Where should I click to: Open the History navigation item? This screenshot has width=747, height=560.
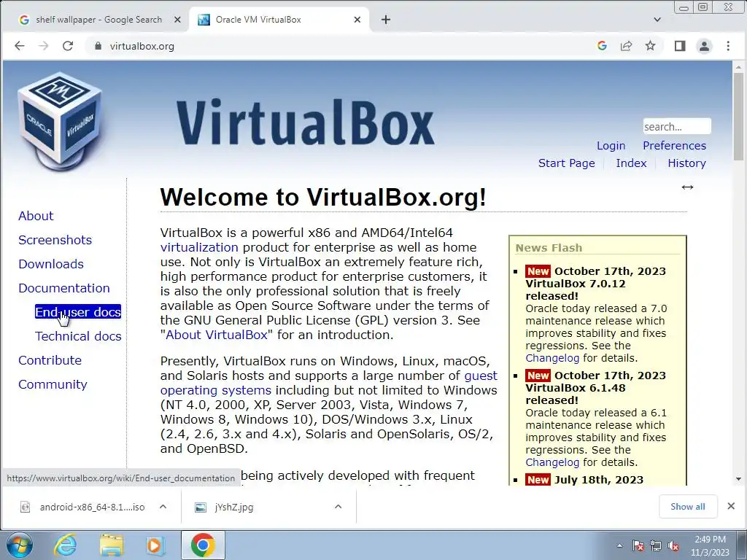coord(686,163)
